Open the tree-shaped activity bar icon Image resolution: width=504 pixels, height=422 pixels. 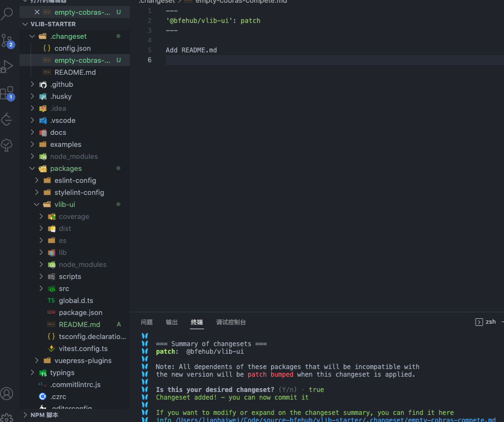click(x=7, y=145)
